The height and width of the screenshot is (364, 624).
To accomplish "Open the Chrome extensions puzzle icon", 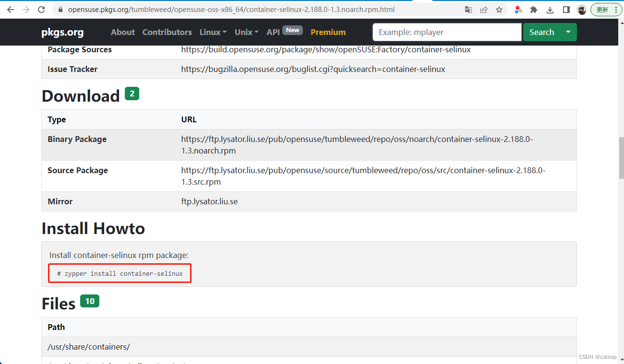I will [534, 9].
